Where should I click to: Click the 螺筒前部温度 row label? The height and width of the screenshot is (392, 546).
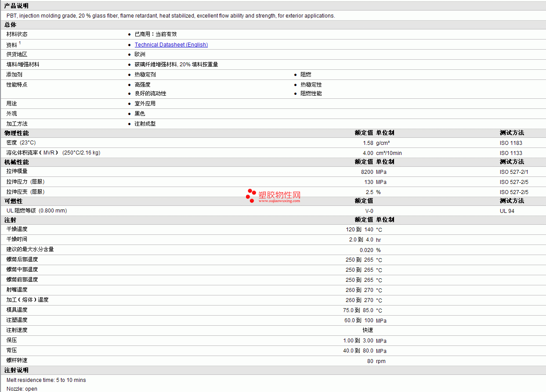[22, 280]
